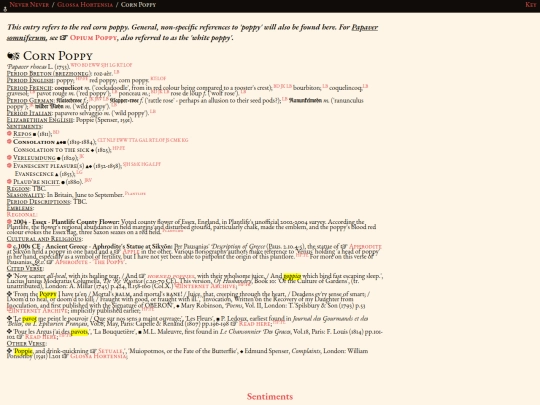The image size is (540, 405).
Task: Click the red flower bullet beside Consolation
Action: pyautogui.click(x=9, y=142)
